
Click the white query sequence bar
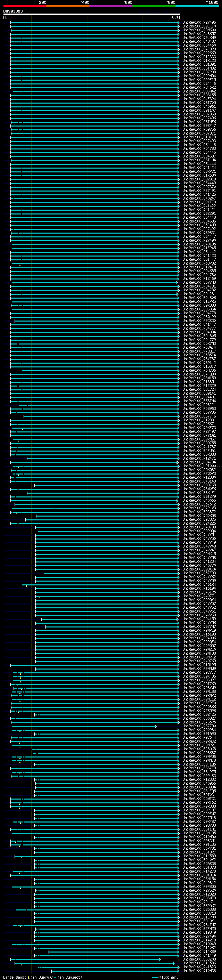[92, 14]
